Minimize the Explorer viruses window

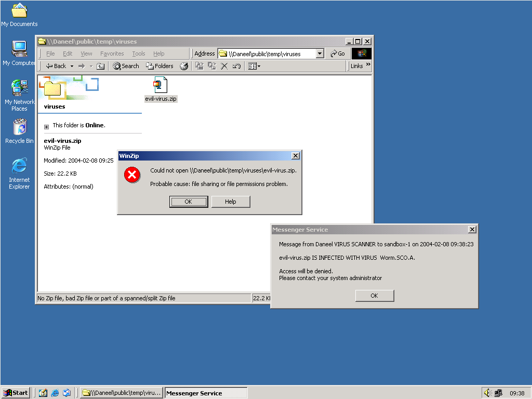pos(350,42)
